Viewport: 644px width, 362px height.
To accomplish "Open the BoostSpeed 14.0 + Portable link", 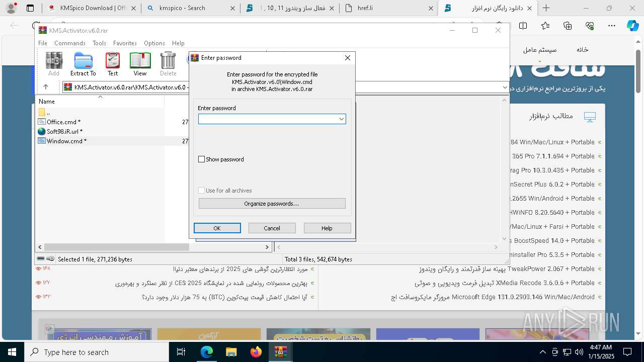I will tap(552, 241).
